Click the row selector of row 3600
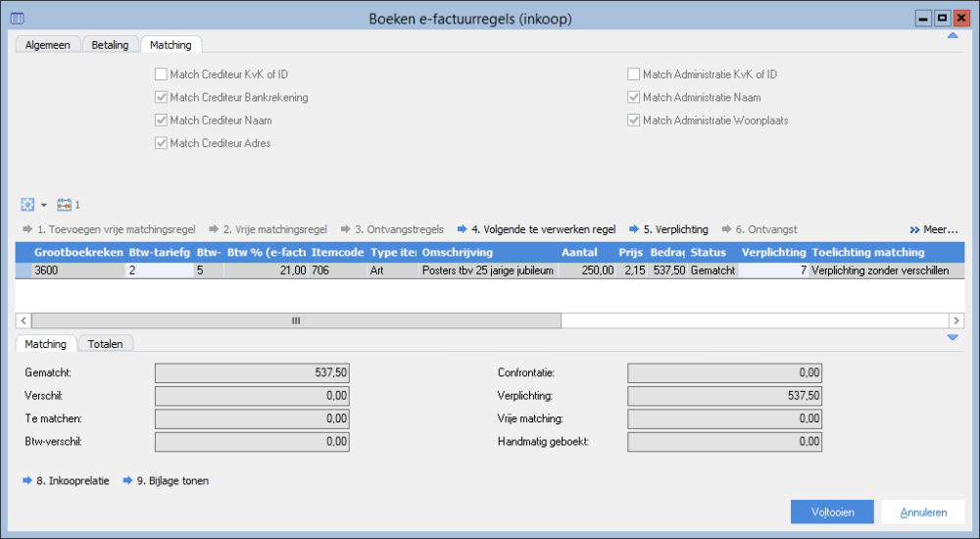 coord(24,270)
